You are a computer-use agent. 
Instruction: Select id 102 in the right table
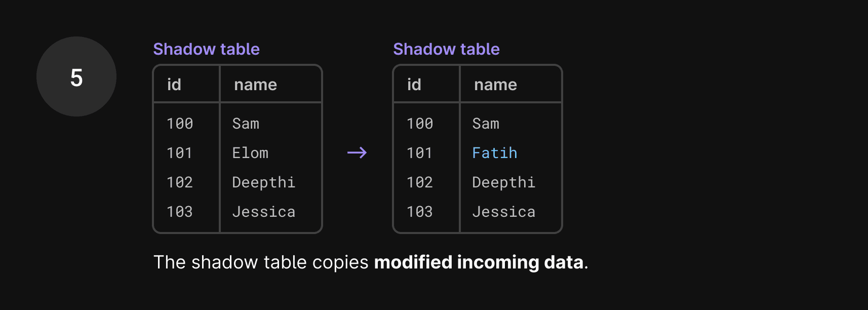coord(420,182)
